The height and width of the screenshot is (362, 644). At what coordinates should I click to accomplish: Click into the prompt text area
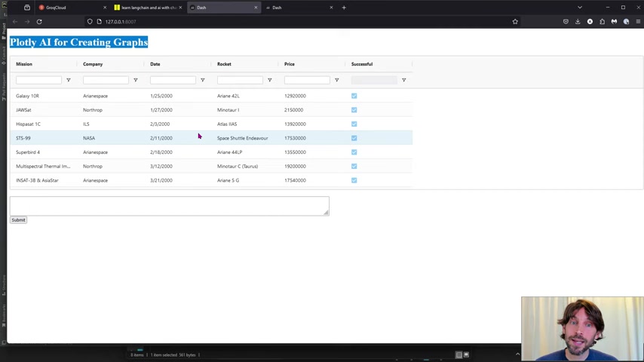(170, 206)
